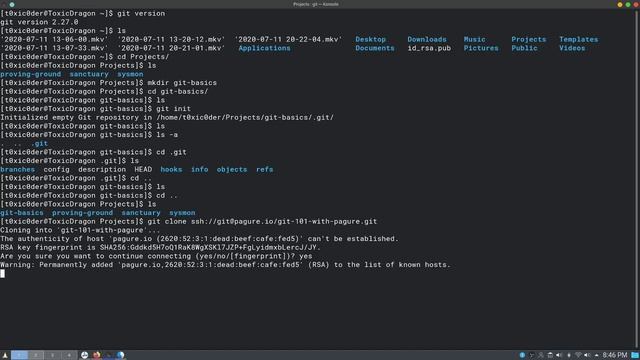Click the 'Initialized empty Git repository' output line
The image size is (640, 360).
click(167, 118)
